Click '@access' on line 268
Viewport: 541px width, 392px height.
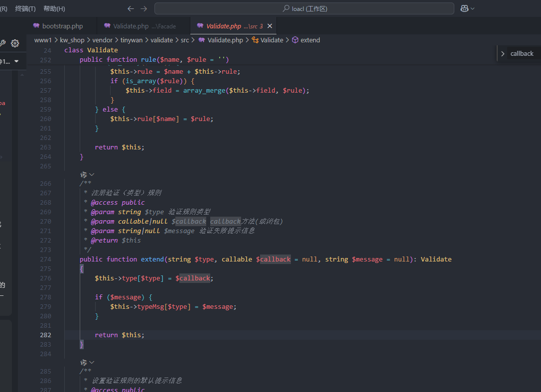(x=104, y=203)
